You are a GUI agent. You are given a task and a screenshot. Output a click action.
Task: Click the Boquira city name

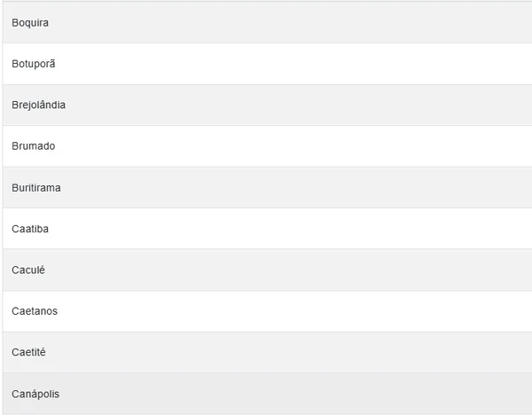click(30, 22)
